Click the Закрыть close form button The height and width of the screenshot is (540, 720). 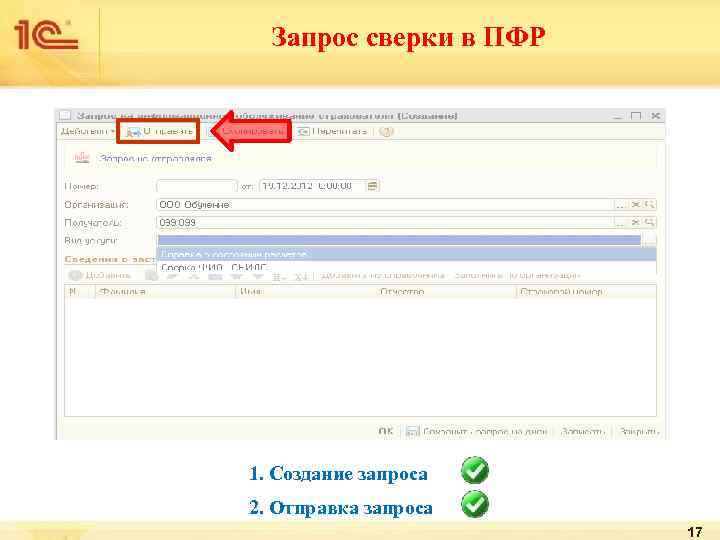[x=638, y=432]
